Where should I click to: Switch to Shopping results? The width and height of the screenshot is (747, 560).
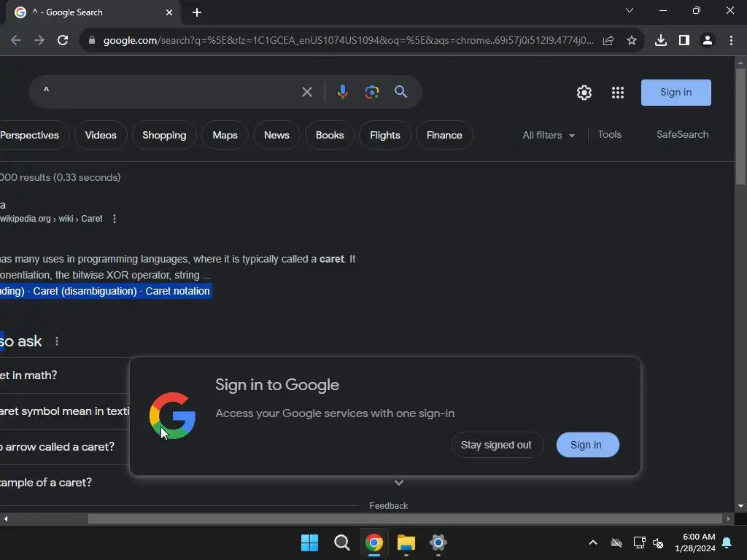[x=164, y=135]
